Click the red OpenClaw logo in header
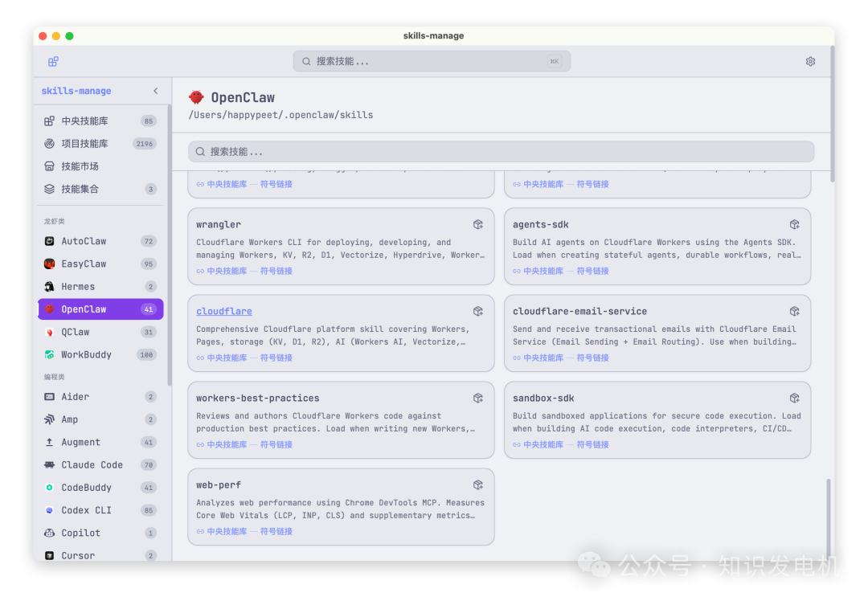This screenshot has width=868, height=601. point(196,97)
